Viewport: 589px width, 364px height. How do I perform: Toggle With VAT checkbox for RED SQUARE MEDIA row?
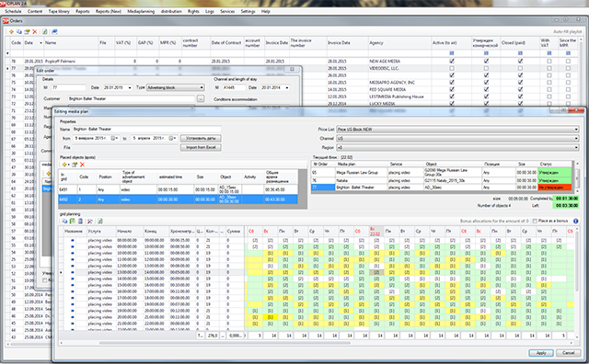pyautogui.click(x=549, y=89)
